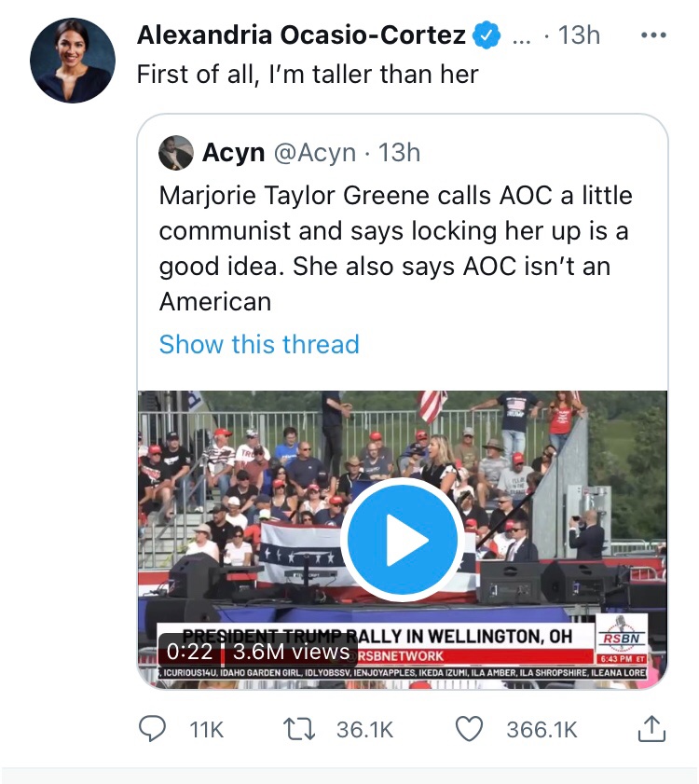Viewport: 699px width, 784px height.
Task: View the 366.1K likes count
Action: [x=541, y=730]
